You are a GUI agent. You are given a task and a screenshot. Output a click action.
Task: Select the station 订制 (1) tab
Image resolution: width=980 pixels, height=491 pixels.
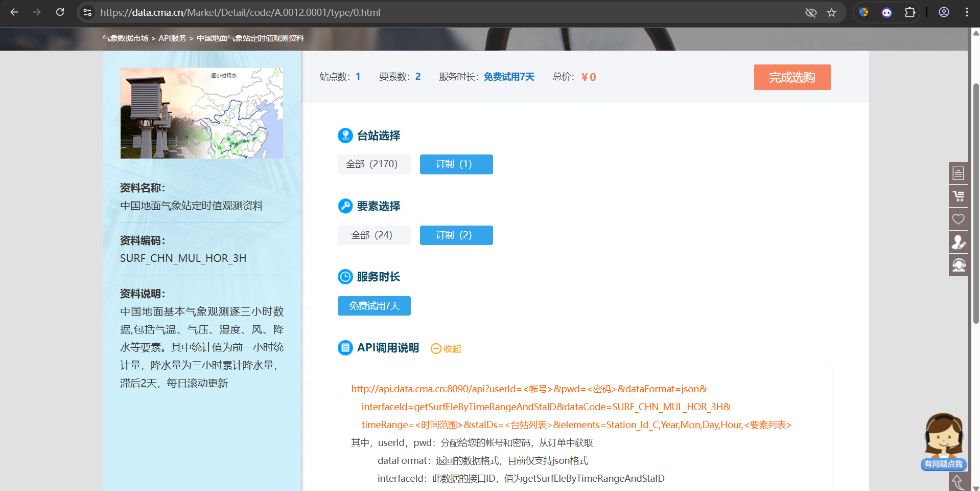(x=456, y=164)
